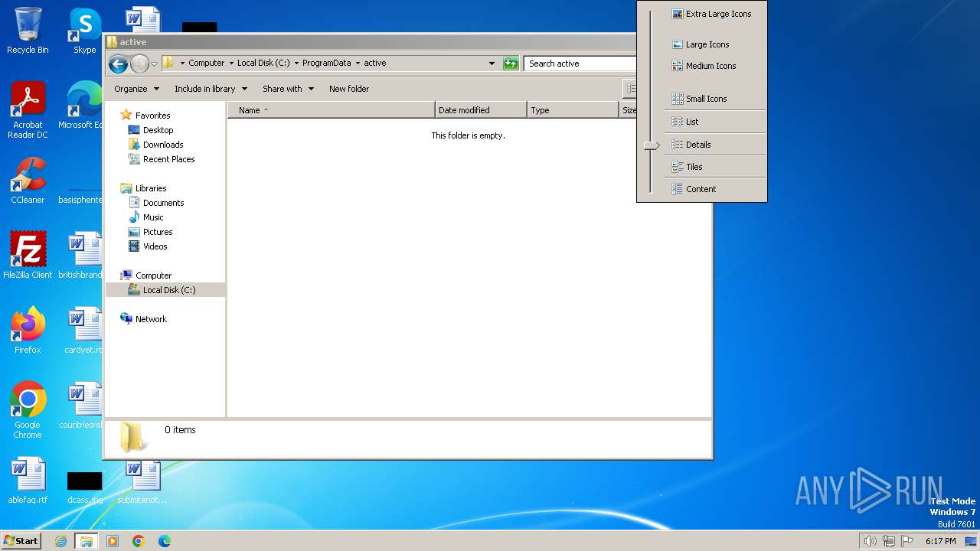Image resolution: width=980 pixels, height=551 pixels.
Task: Select Extra Large Icons view option
Action: point(711,14)
